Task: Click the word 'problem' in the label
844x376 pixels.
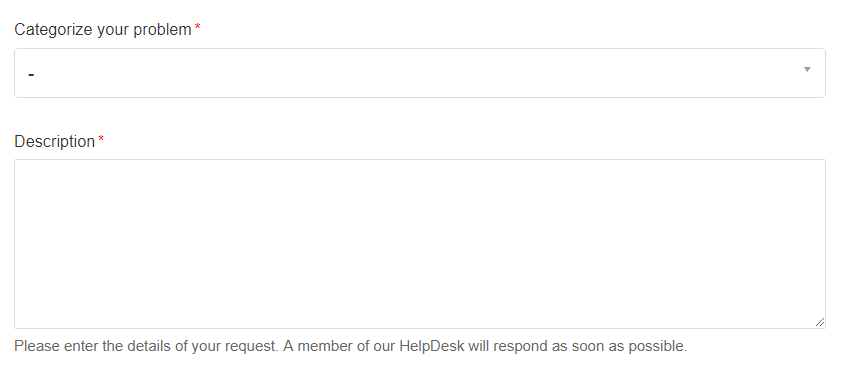Action: (163, 30)
